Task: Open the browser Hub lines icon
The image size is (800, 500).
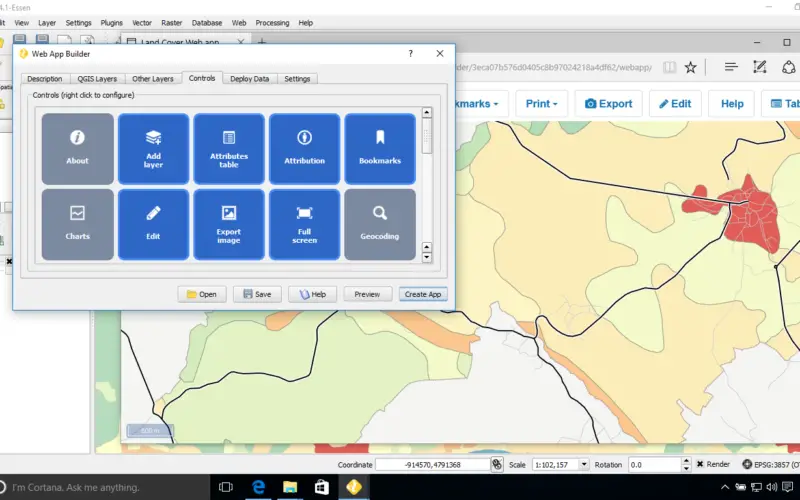Action: (x=731, y=67)
